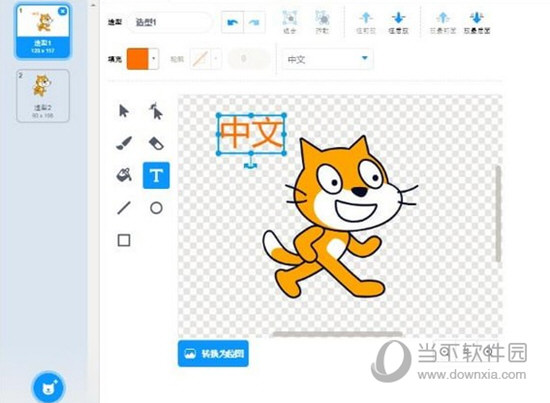550x403 pixels.
Task: Click the outline color swatch
Action: [x=200, y=59]
